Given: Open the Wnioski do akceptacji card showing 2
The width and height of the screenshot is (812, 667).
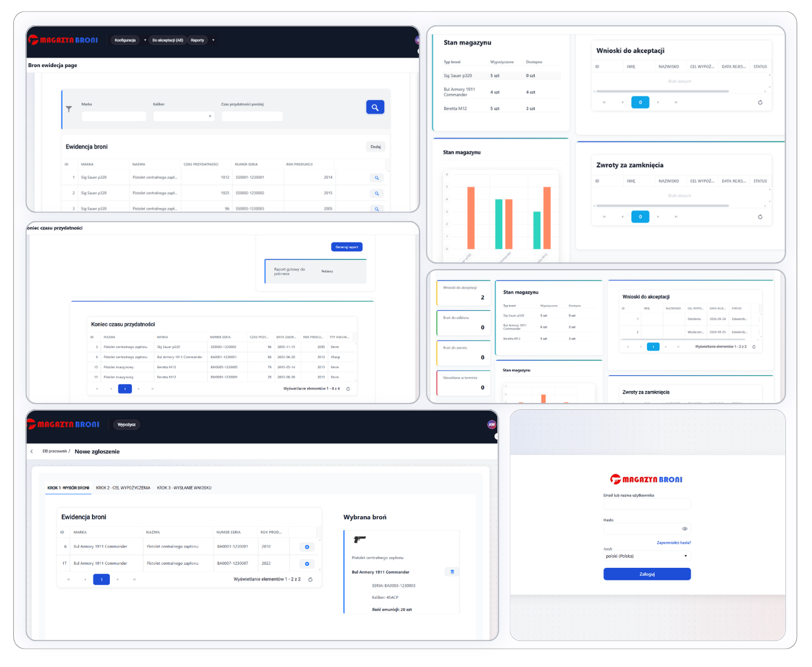Looking at the screenshot, I should (x=463, y=293).
